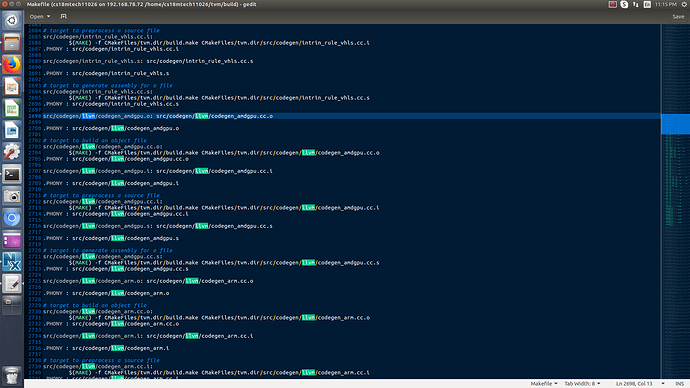
Task: Click the $(MAKE) command on line 2722
Action: pos(224,263)
